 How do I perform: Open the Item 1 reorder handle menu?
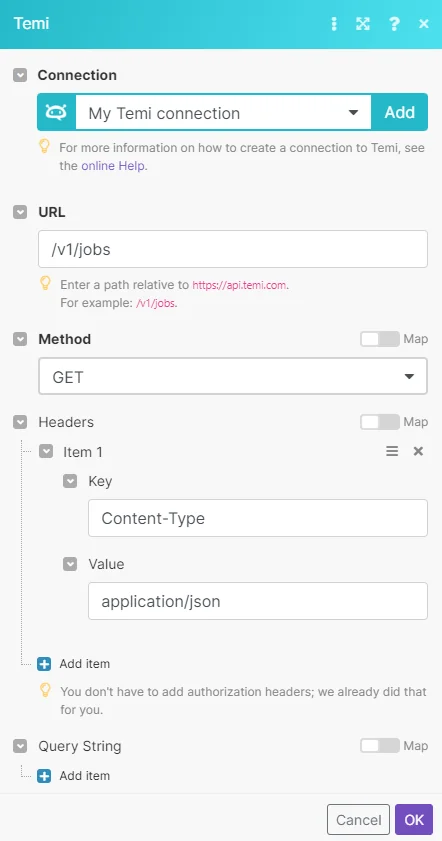[x=392, y=452]
